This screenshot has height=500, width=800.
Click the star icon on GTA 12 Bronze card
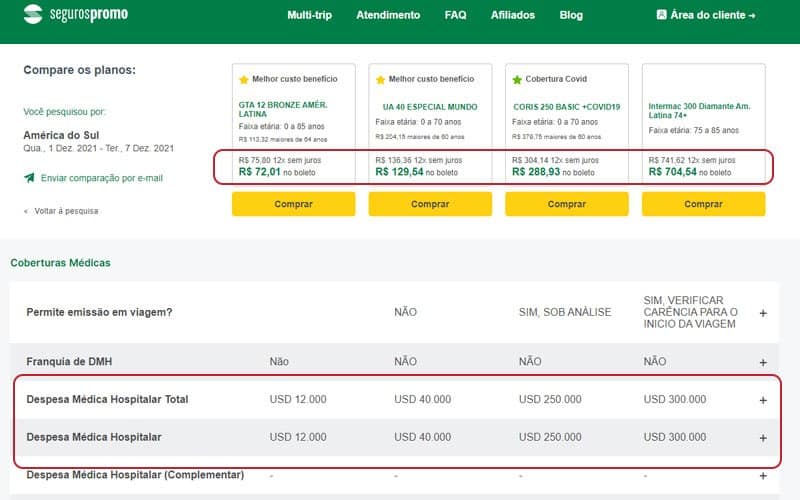click(x=244, y=80)
